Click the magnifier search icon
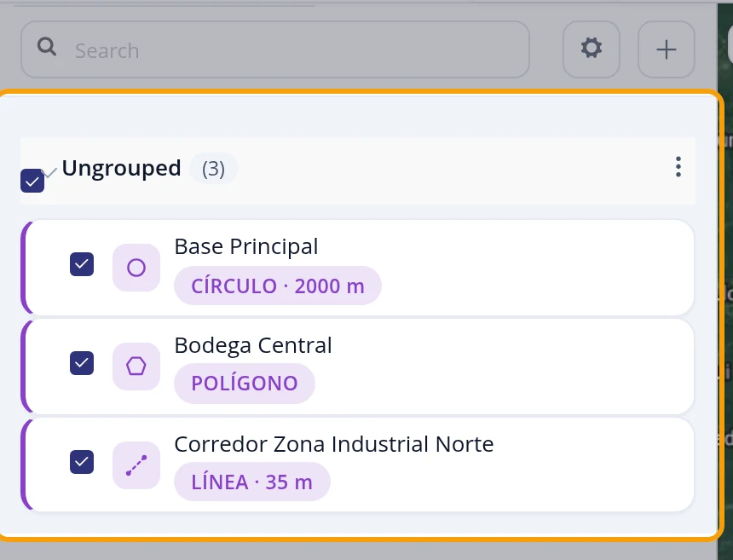The image size is (733, 560). coord(47,47)
